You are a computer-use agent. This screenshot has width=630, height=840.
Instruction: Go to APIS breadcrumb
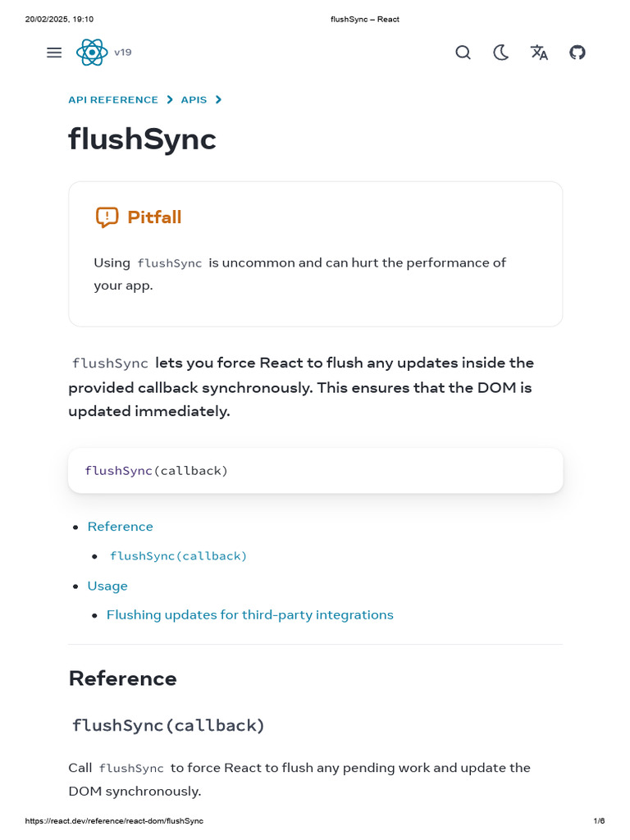pyautogui.click(x=194, y=100)
